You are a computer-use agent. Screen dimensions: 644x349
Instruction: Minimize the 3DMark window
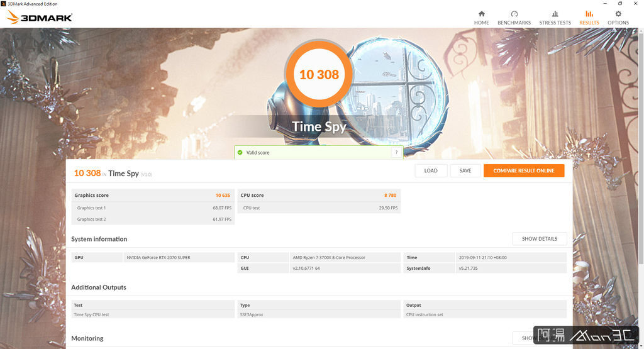[605, 4]
